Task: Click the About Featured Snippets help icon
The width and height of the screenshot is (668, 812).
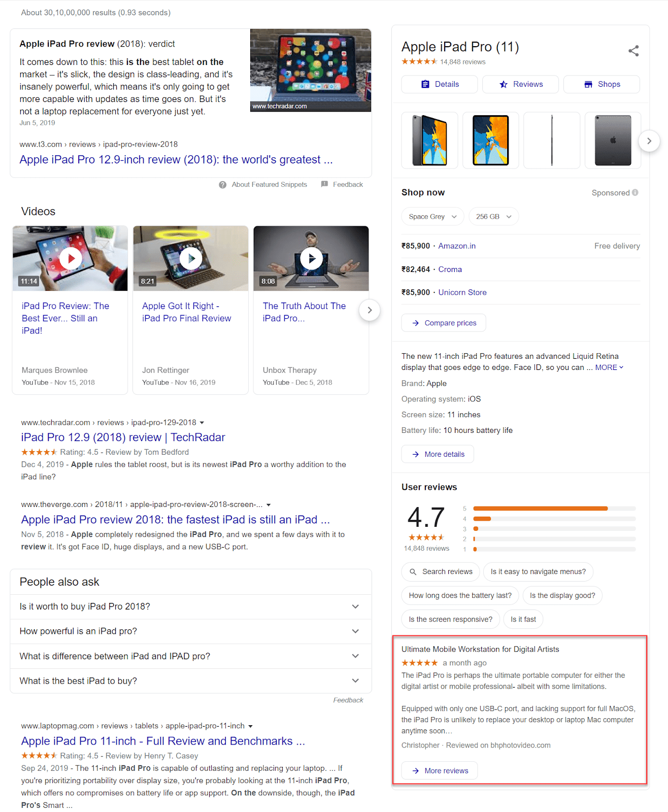Action: (x=222, y=185)
